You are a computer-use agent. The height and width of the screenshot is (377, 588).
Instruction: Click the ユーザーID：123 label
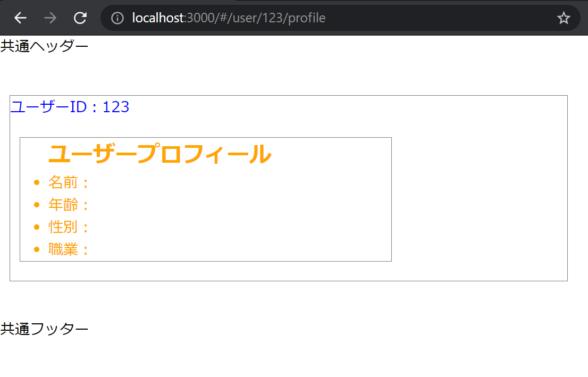click(x=70, y=107)
